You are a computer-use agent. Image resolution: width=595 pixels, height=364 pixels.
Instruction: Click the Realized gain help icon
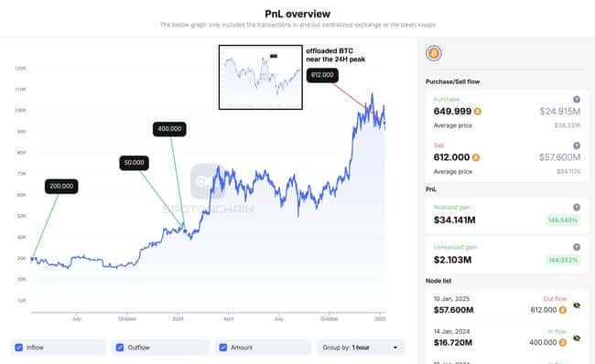coord(577,207)
